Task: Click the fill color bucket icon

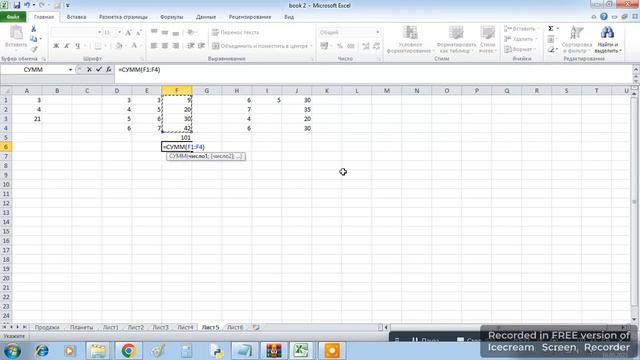Action: (x=118, y=46)
